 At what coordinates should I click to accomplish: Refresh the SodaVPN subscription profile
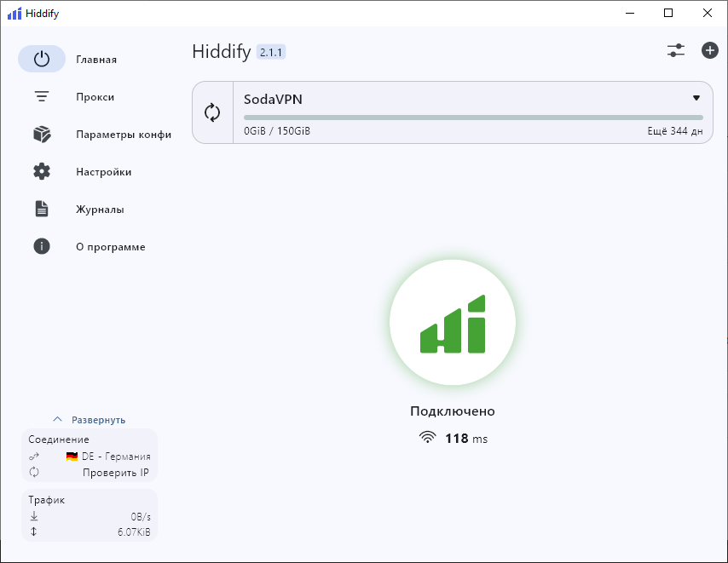[212, 112]
